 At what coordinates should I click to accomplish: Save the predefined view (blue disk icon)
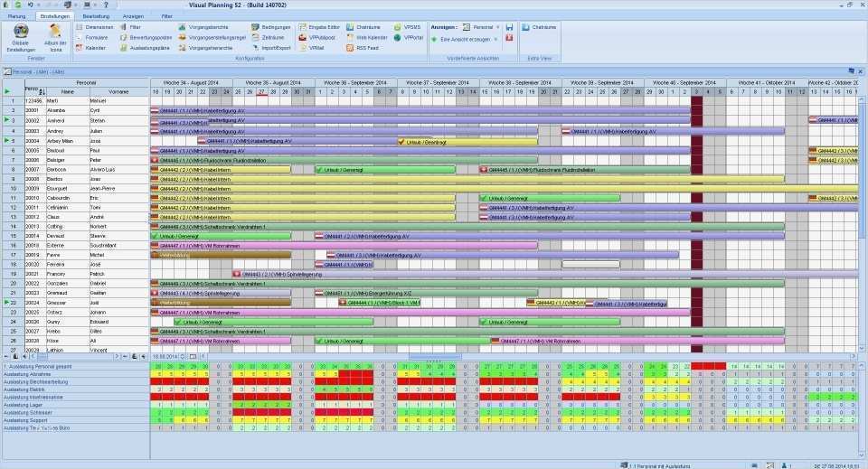[x=509, y=27]
